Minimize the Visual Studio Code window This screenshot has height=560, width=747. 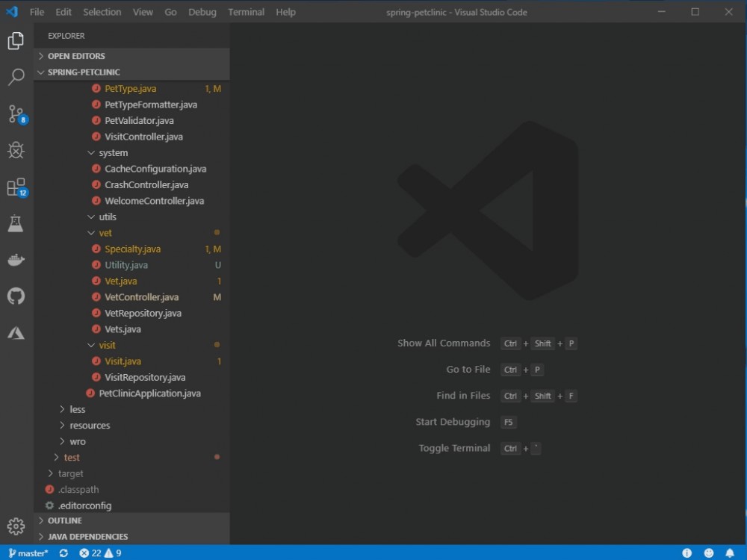662,12
